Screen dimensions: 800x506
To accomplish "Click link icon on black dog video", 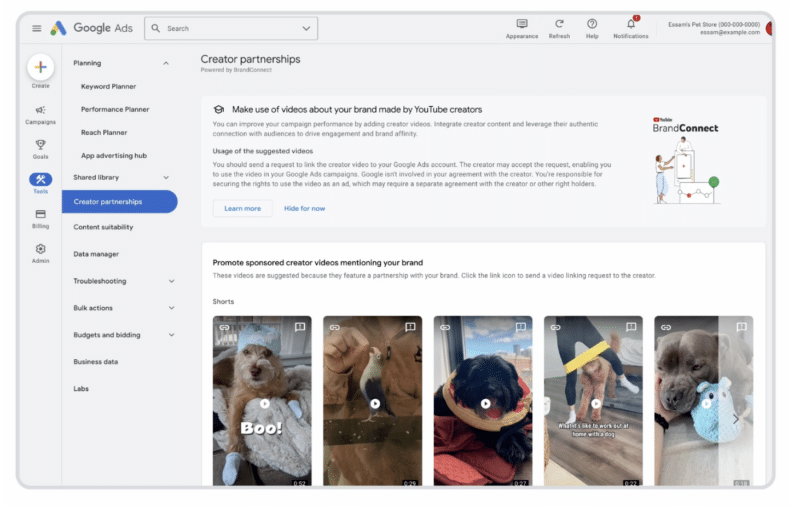I will [x=445, y=327].
